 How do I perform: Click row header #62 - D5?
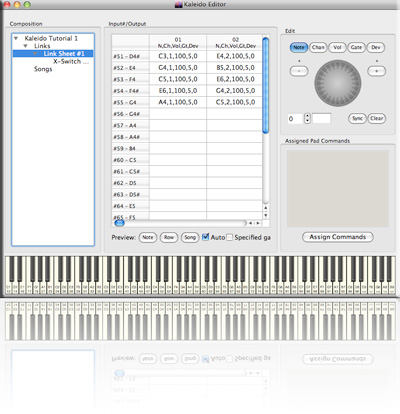pos(130,183)
